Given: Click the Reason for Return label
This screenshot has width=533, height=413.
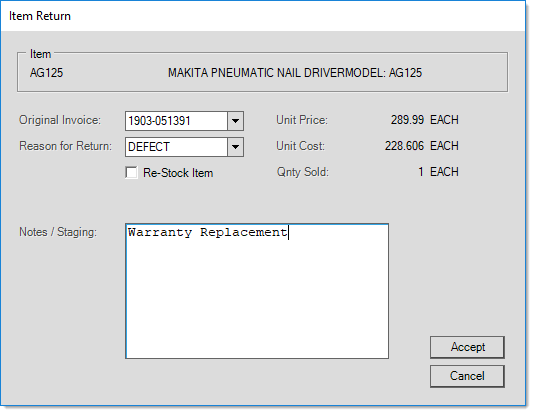Looking at the screenshot, I should click(65, 146).
